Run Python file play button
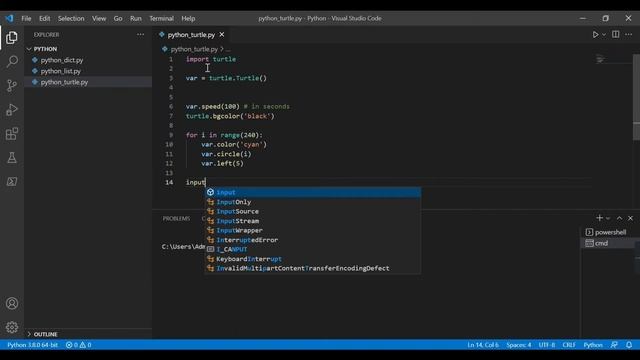640x360 pixels. pyautogui.click(x=595, y=35)
